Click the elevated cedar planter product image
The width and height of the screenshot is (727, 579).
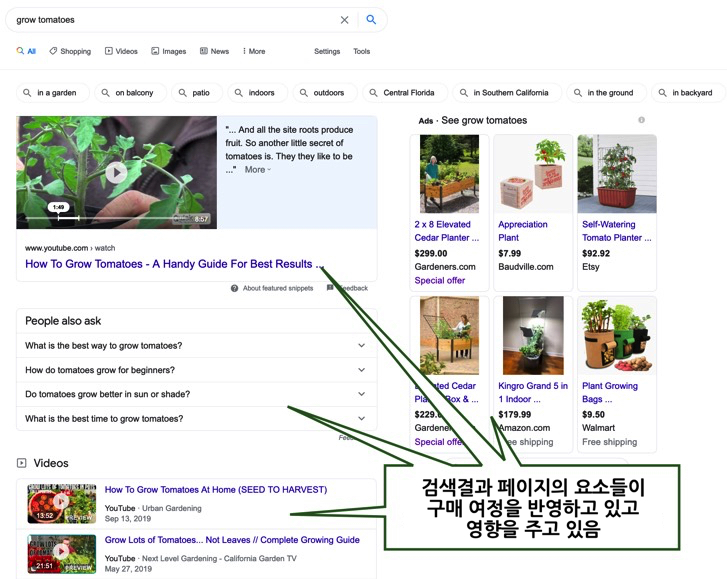point(449,174)
